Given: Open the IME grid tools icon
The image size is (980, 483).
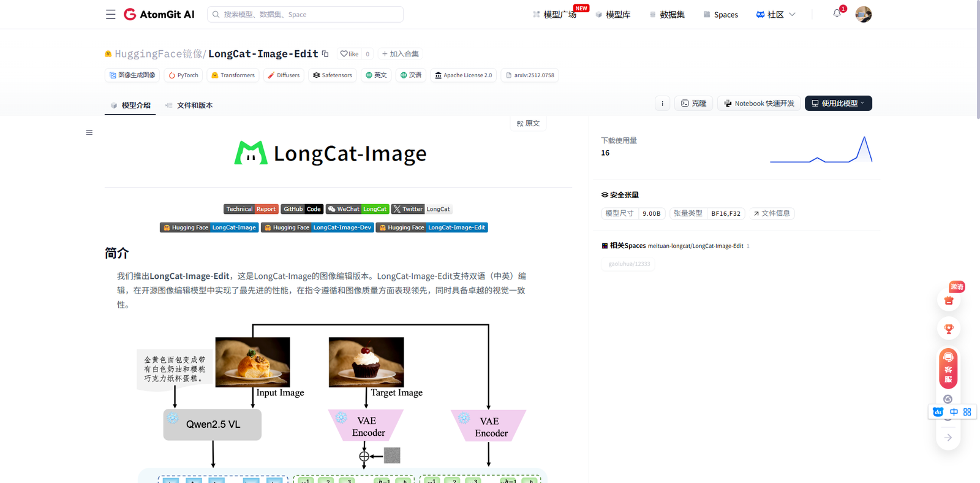Looking at the screenshot, I should [x=967, y=412].
